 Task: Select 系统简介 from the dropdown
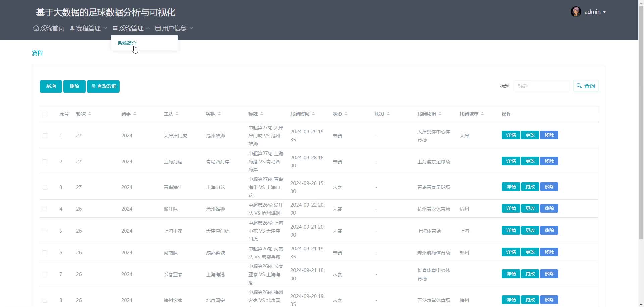click(x=127, y=43)
